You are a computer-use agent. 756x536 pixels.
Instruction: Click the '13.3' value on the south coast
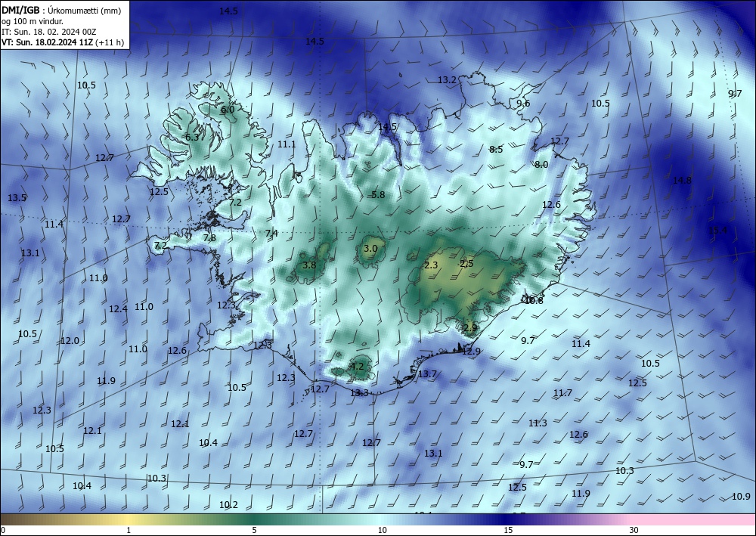click(359, 393)
